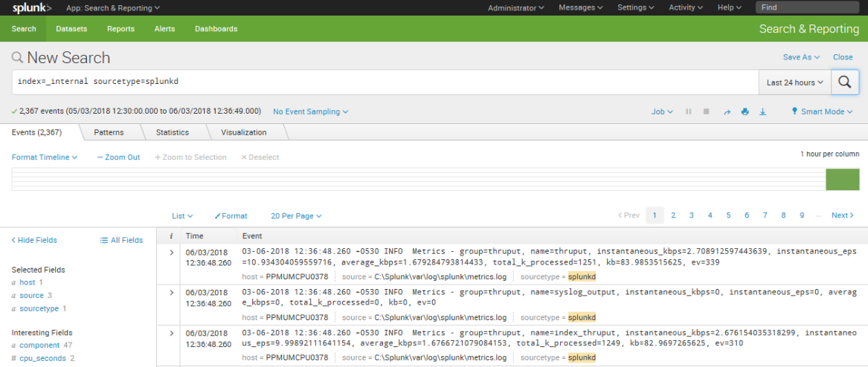The image size is (868, 367).
Task: Expand the first event at 12:36:48.260 thruput
Action: 171,252
